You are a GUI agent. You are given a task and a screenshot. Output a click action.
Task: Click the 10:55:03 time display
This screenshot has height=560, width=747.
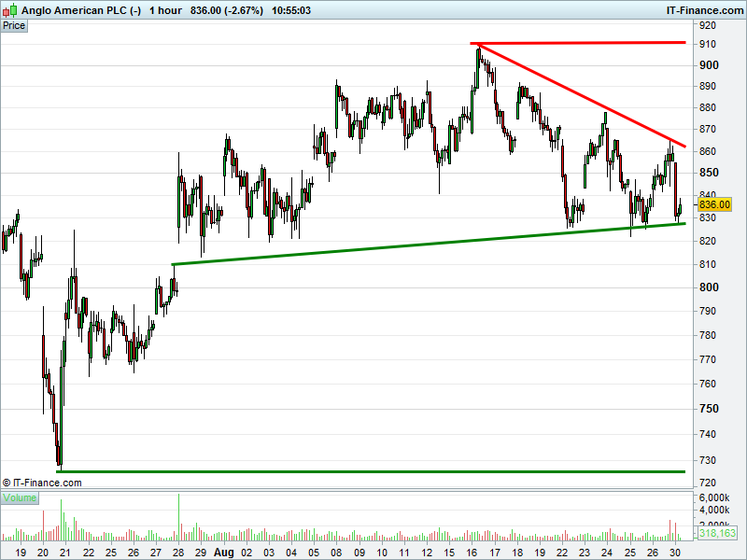point(291,10)
